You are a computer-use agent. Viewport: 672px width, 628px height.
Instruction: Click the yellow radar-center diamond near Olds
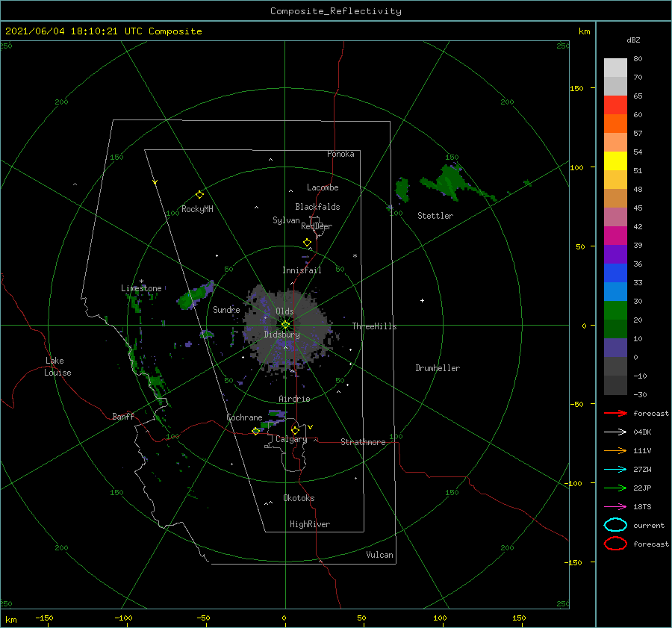coord(285,325)
